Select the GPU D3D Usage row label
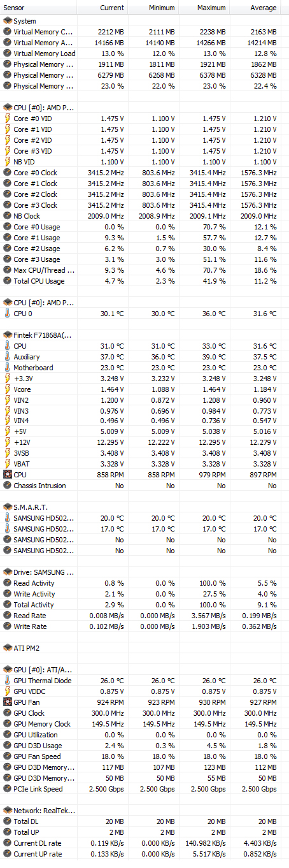The height and width of the screenshot is (868, 289). [38, 746]
